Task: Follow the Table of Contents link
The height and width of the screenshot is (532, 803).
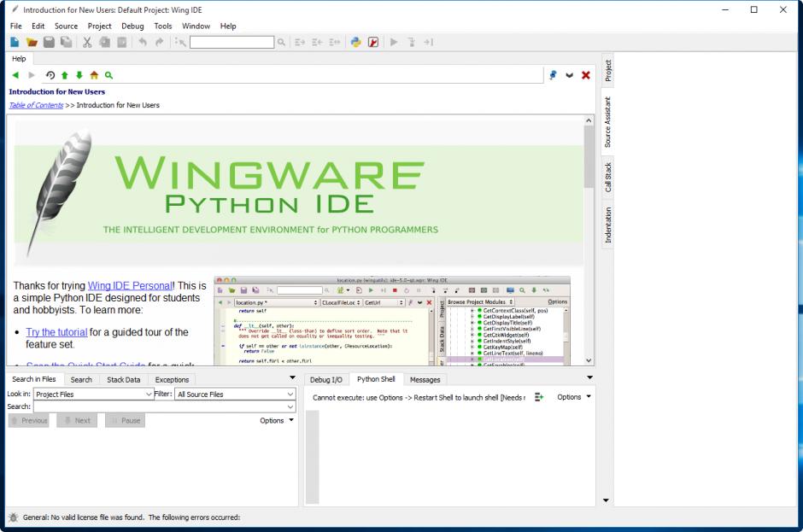Action: 36,105
